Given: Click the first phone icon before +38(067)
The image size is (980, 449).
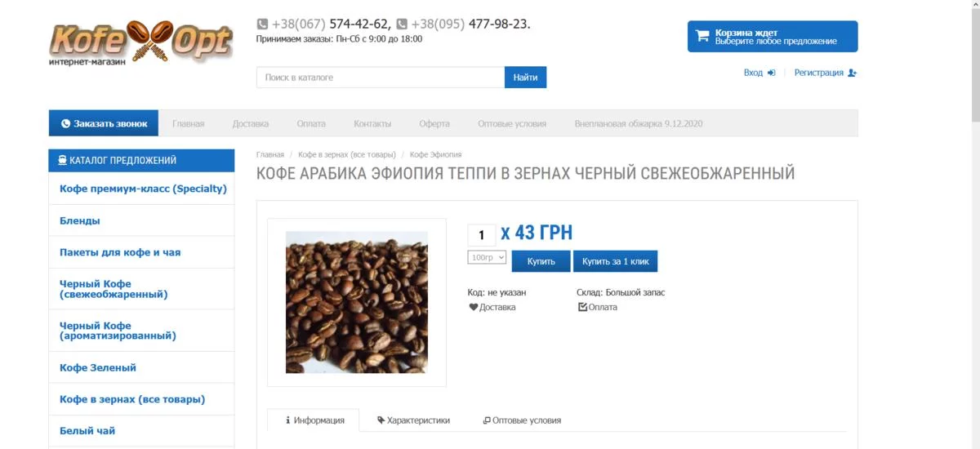Looking at the screenshot, I should click(262, 24).
